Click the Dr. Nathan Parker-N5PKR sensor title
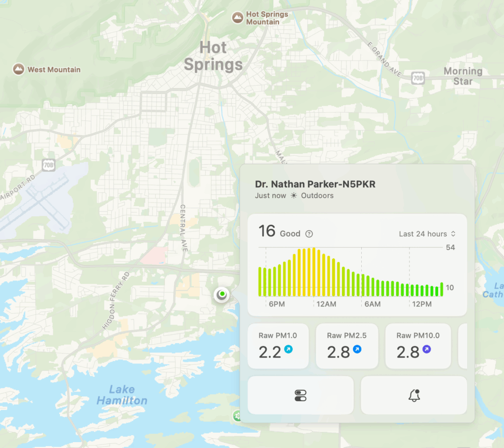This screenshot has width=504, height=448. [315, 184]
